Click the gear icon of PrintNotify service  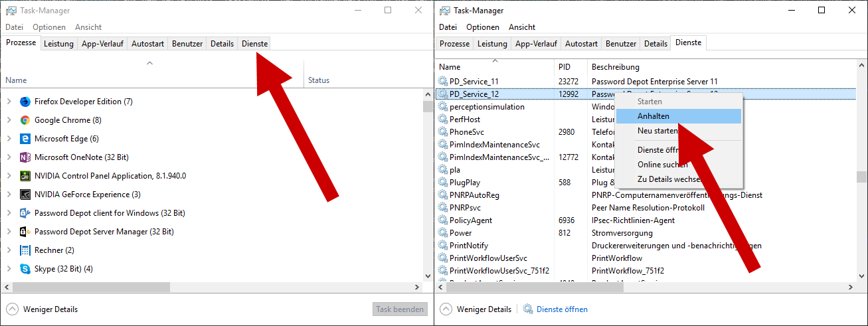click(443, 245)
